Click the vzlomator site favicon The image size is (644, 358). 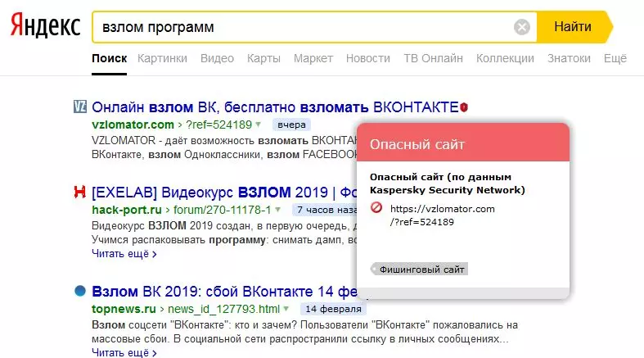tap(80, 107)
